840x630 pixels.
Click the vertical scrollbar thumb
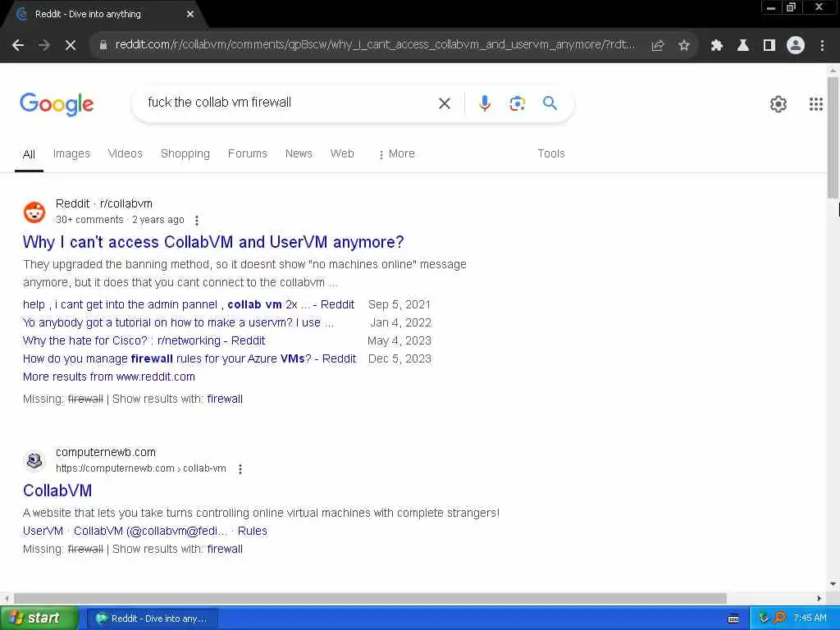[833, 138]
